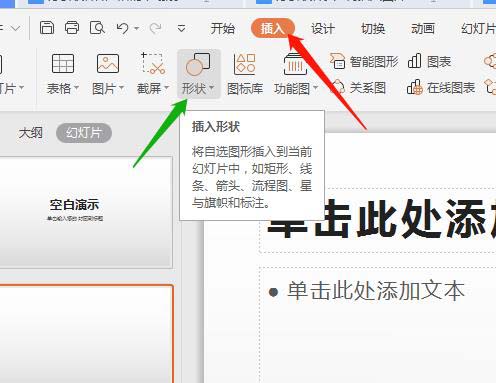Click the 功能图 icon
This screenshot has width=496, height=383.
pos(295,64)
